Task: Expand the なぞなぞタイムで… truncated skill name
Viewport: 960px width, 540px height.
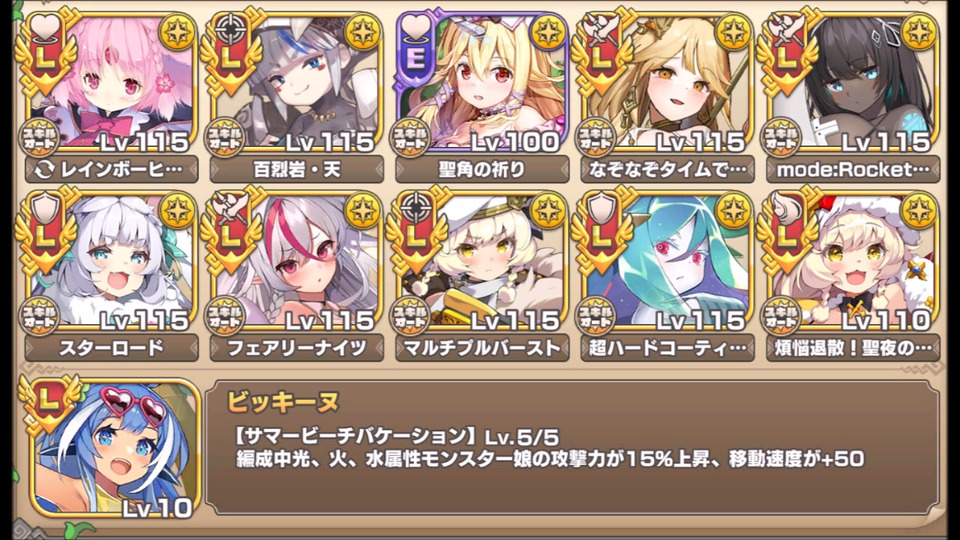Action: 668,170
